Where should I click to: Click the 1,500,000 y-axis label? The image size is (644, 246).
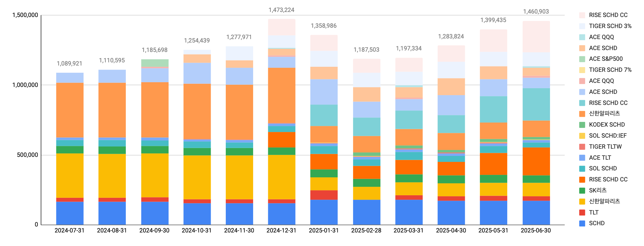click(25, 15)
